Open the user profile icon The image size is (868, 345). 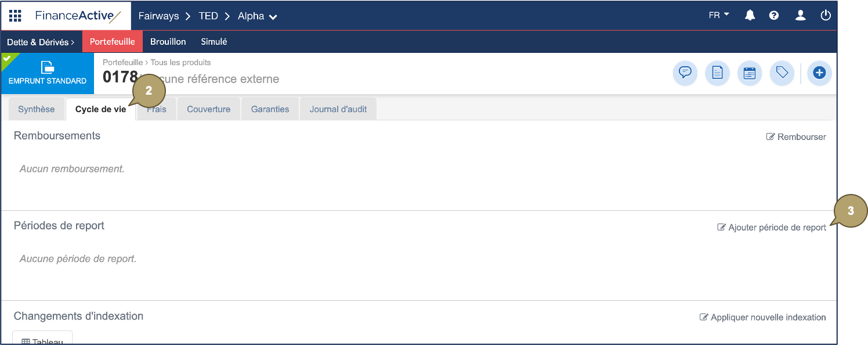point(800,16)
